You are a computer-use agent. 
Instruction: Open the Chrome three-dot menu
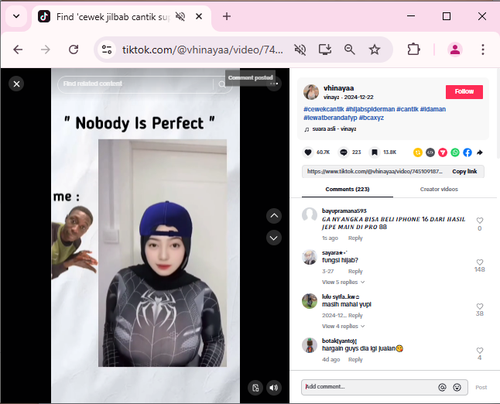483,50
